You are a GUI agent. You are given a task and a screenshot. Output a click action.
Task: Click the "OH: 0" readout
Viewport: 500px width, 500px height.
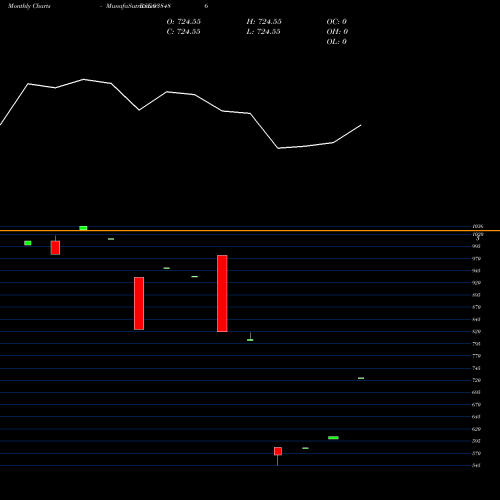point(337,32)
